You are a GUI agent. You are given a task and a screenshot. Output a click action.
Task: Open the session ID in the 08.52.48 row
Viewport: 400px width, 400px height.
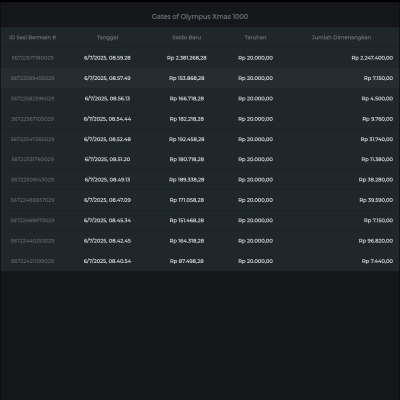(x=32, y=139)
